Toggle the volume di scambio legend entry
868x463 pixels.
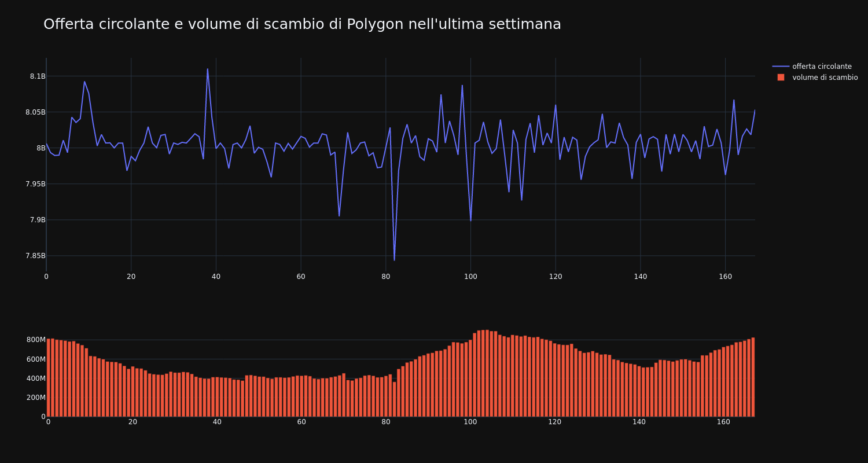[x=815, y=78]
